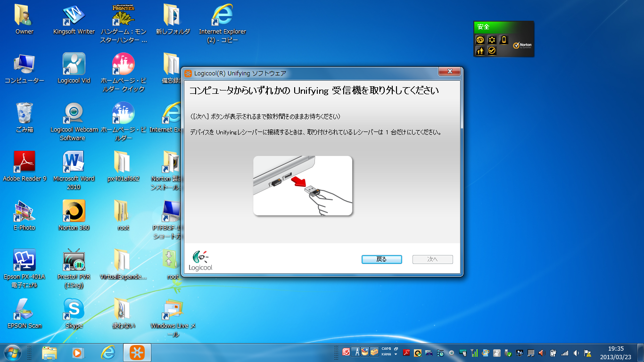The image size is (644, 362).
Task: Open Windows Media Player from the taskbar
Action: pyautogui.click(x=78, y=353)
